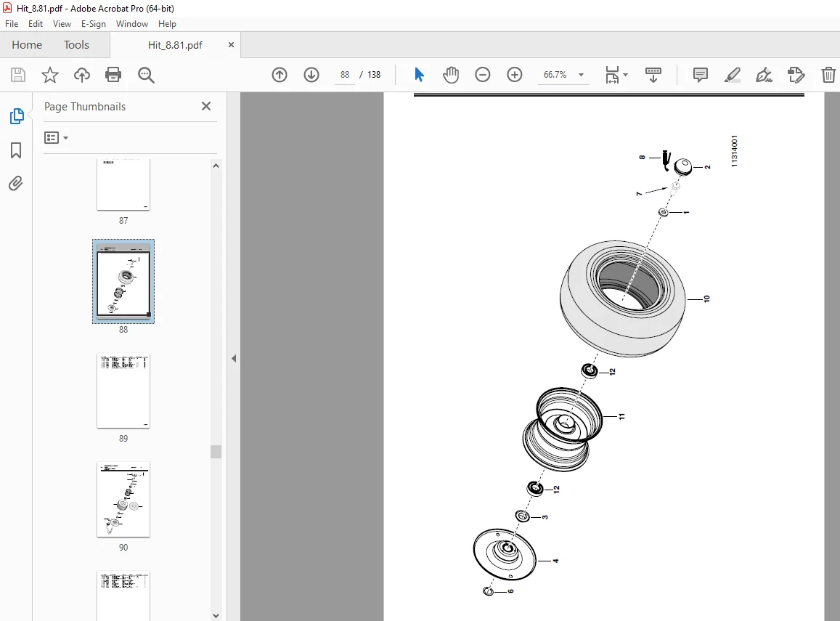
Task: Collapse the navigation pane with left arrow
Action: tap(234, 359)
